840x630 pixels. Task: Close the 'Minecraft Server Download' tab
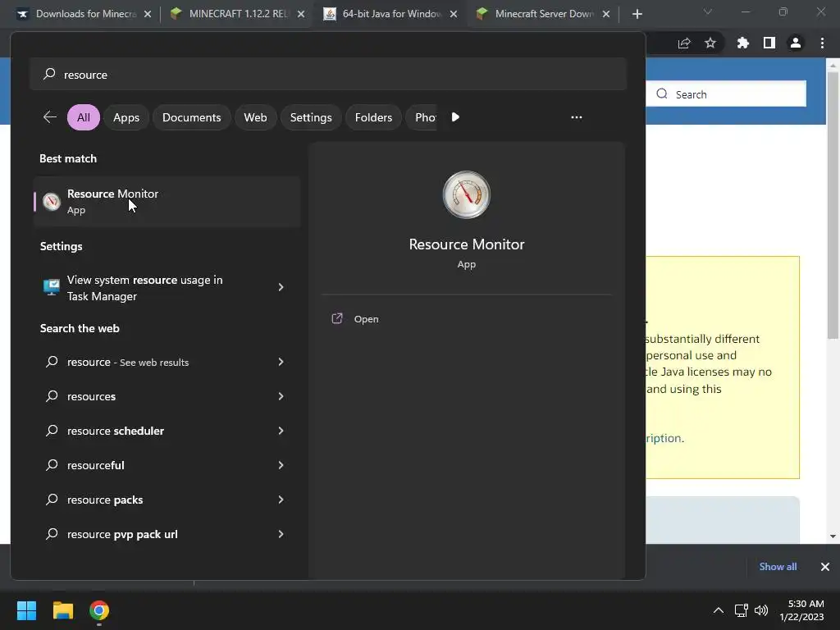606,14
